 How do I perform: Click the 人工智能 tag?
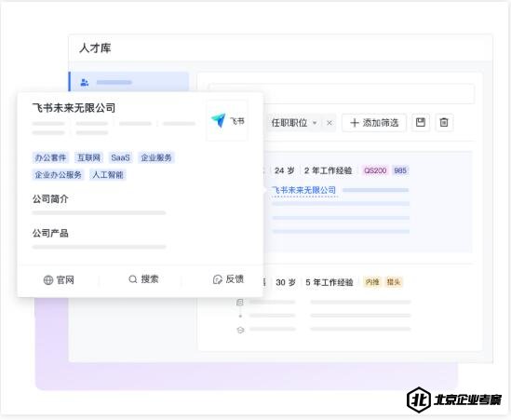[x=108, y=175]
